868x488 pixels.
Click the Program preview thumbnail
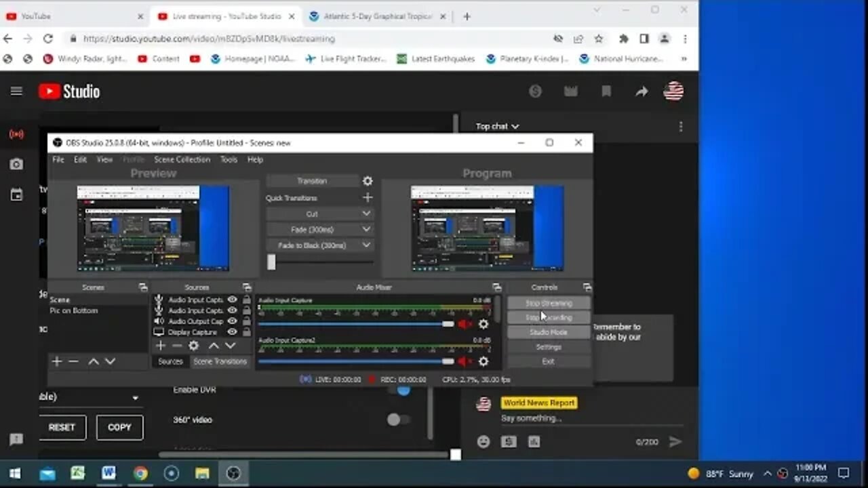pyautogui.click(x=487, y=228)
